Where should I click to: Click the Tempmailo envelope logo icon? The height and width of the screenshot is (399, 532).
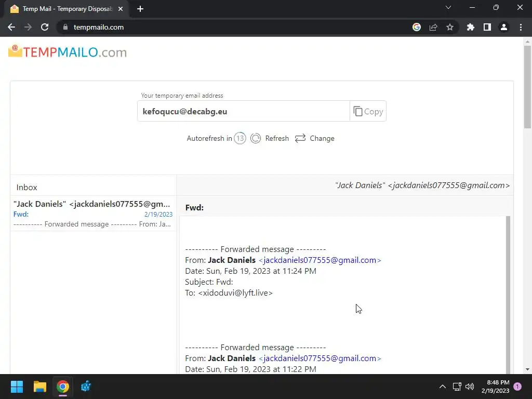coord(15,51)
